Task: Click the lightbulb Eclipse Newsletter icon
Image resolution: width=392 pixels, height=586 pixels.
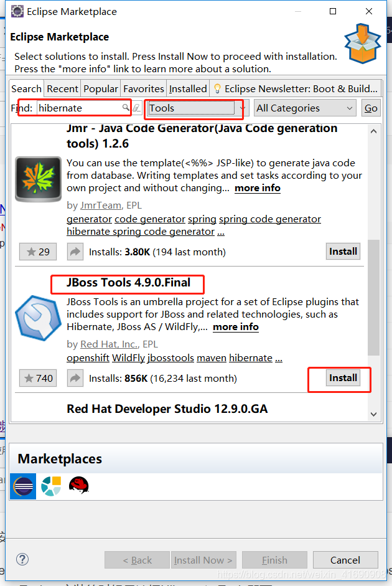Action: tap(217, 88)
